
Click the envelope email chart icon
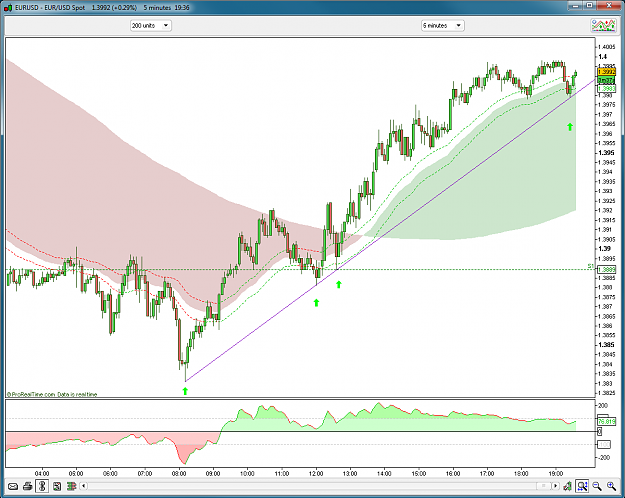13,486
